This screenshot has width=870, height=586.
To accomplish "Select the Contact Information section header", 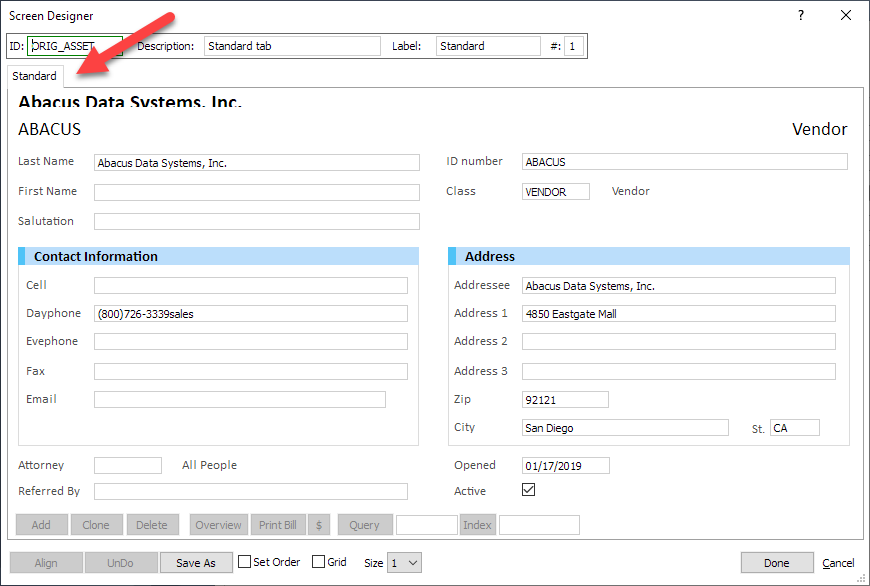I will click(219, 256).
